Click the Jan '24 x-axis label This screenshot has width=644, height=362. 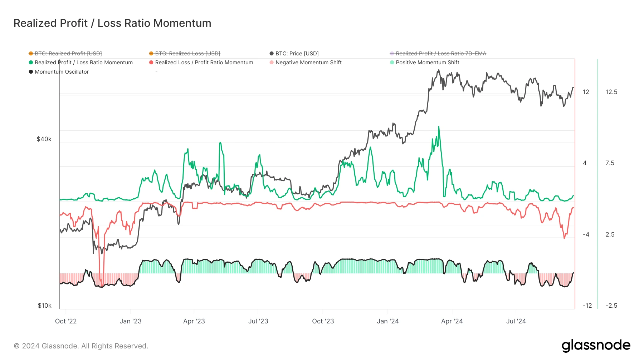[x=388, y=321]
